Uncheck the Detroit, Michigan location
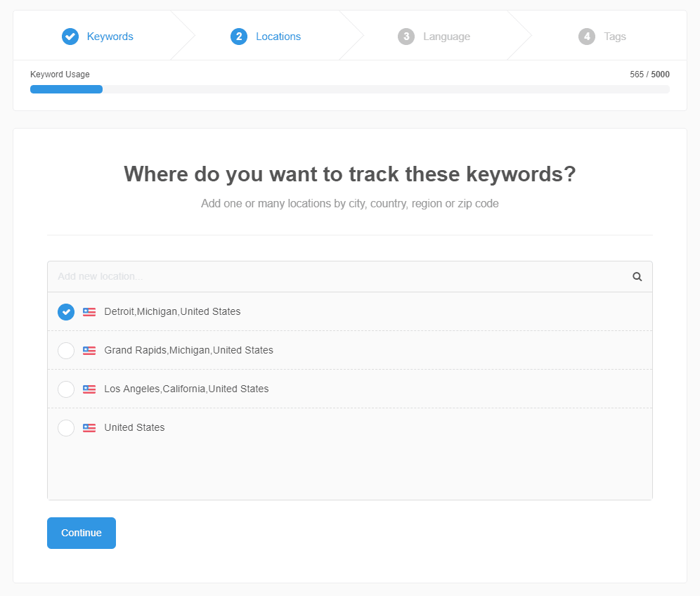Image resolution: width=700 pixels, height=596 pixels. [x=65, y=311]
